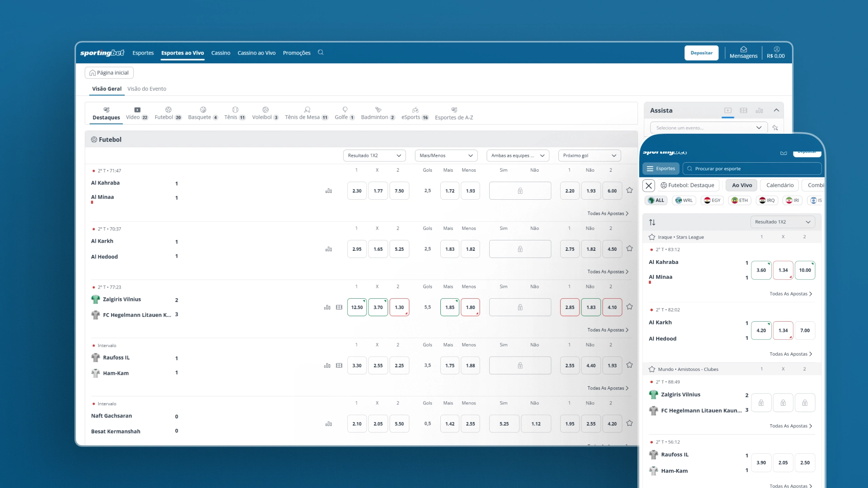Screen dimensions: 868x488
Task: Open stats chart icon for Al Kahraba match
Action: (x=329, y=191)
